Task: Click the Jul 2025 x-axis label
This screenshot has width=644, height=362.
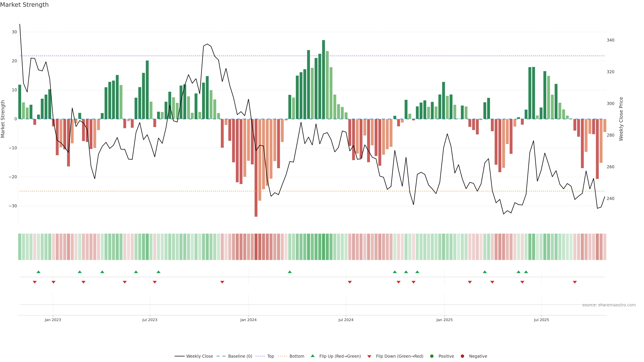Action: (541, 320)
